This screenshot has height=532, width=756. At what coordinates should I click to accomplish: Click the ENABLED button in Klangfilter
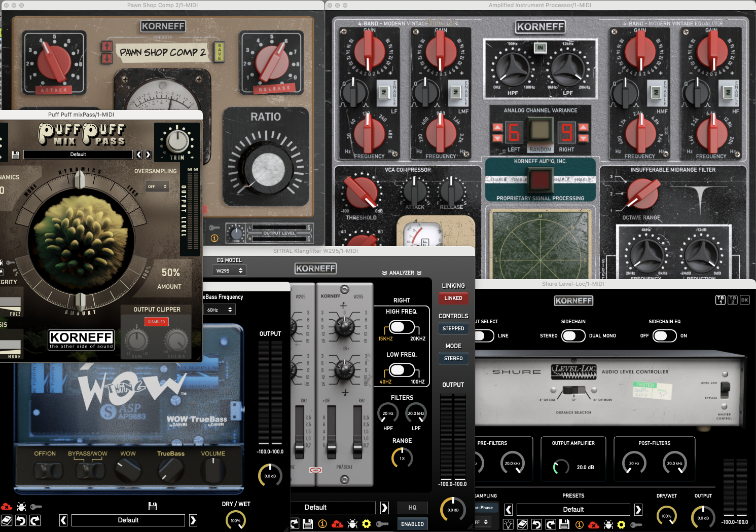pyautogui.click(x=413, y=524)
